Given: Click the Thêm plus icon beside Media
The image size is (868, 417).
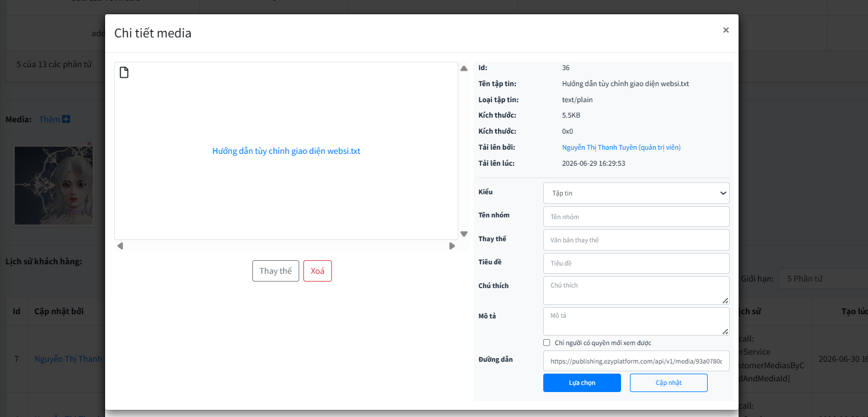Looking at the screenshot, I should pyautogui.click(x=66, y=119).
